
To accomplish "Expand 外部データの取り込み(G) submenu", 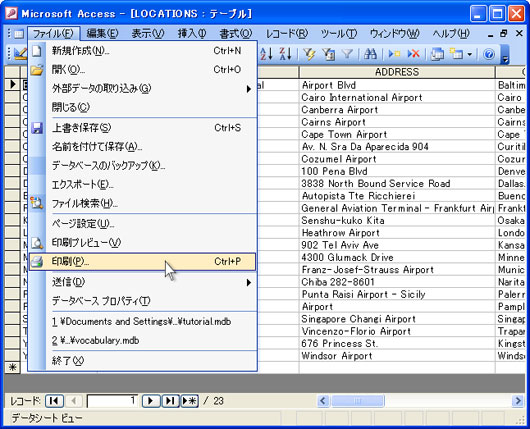I will (142, 89).
